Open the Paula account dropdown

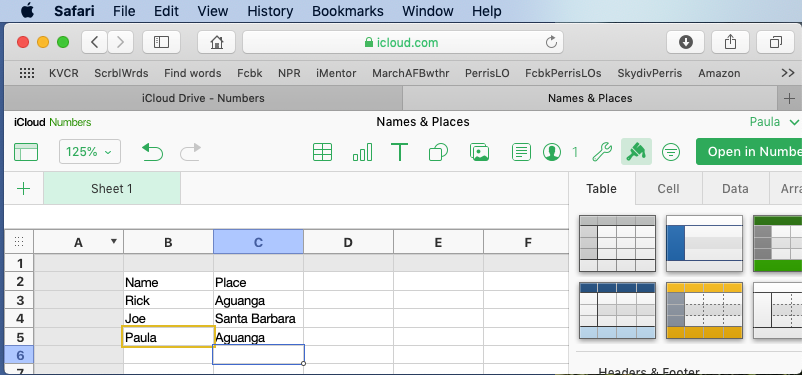774,122
